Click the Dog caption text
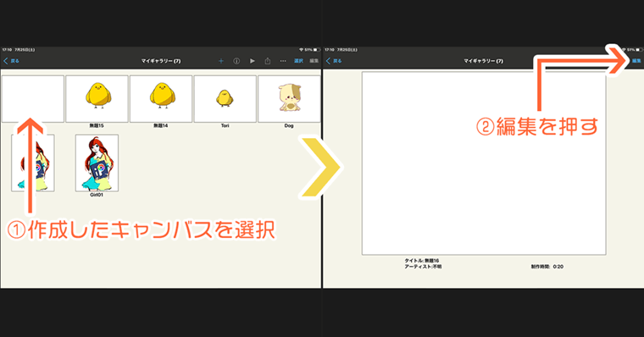 (289, 125)
